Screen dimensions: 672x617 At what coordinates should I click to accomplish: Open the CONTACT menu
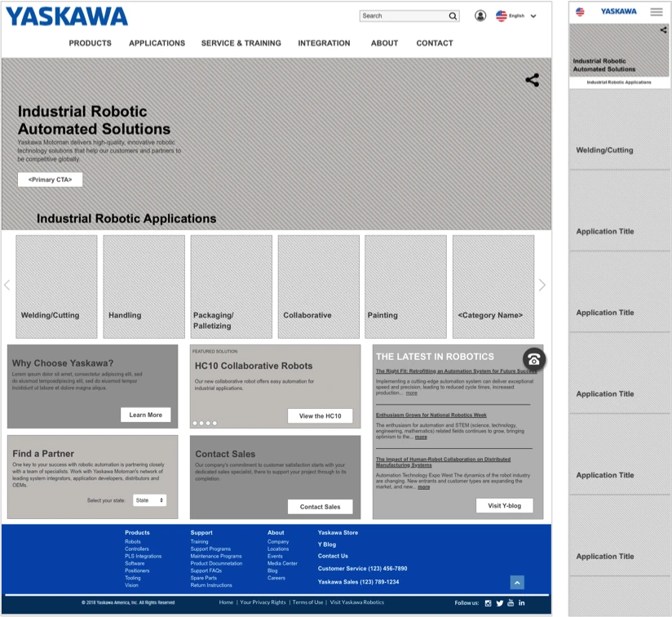click(x=435, y=43)
